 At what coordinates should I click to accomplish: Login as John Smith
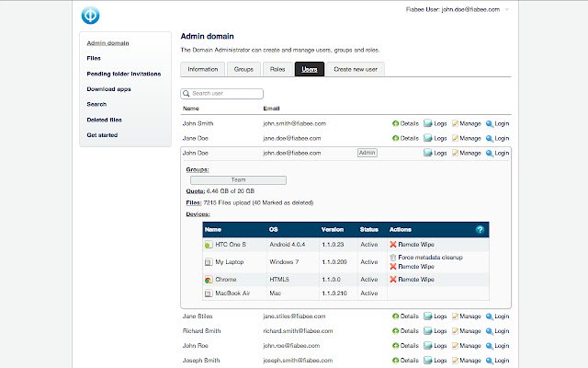pos(497,123)
